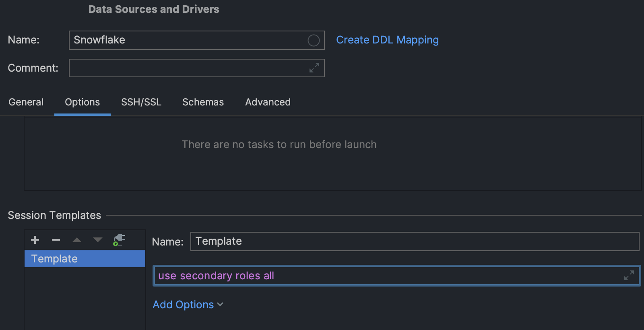
Task: Add a new session template
Action: [x=35, y=240]
